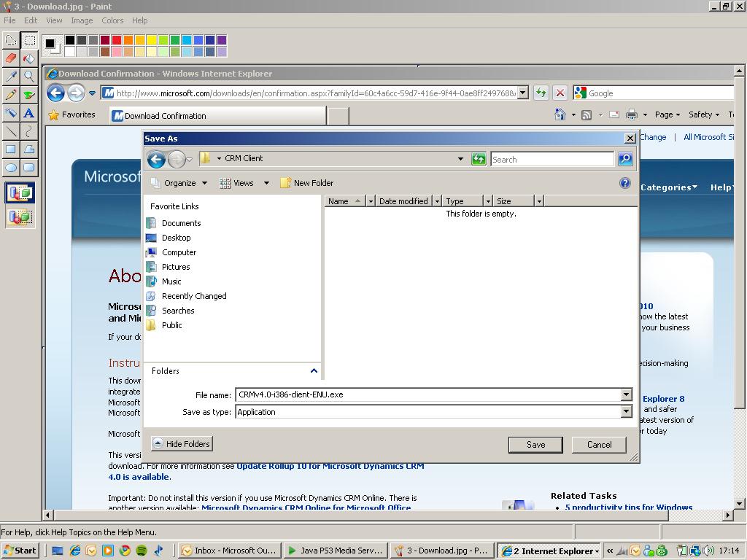Image resolution: width=747 pixels, height=560 pixels.
Task: Click the Save As dialog back arrow
Action: 156,159
